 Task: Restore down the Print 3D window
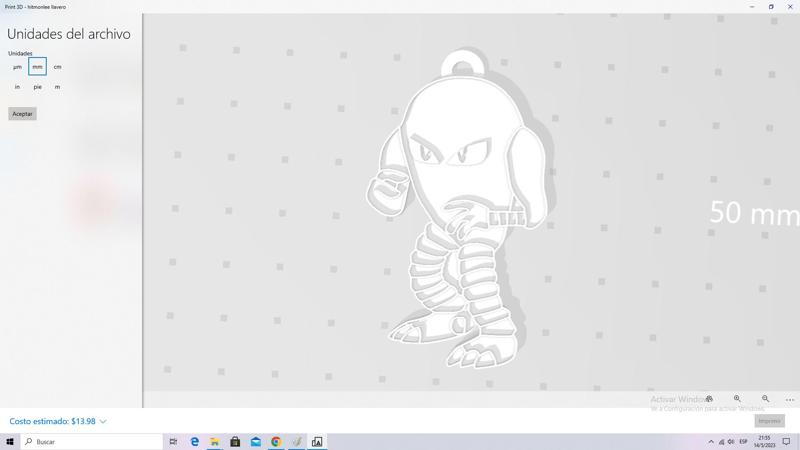point(771,7)
